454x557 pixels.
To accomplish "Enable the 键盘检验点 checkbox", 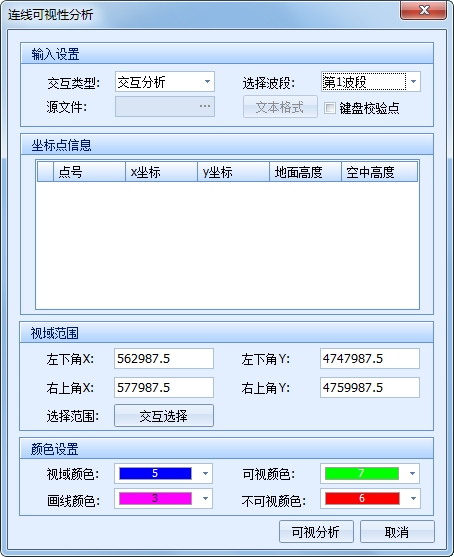I will tap(330, 108).
